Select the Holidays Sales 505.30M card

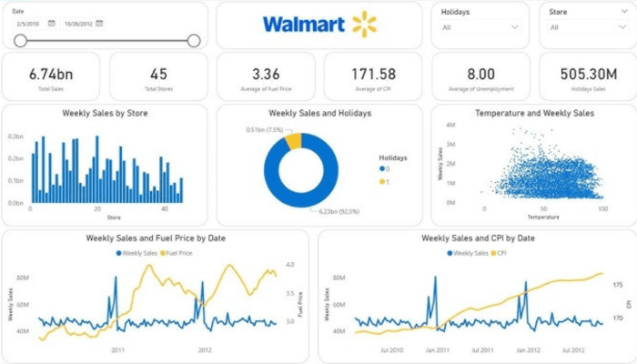[588, 76]
